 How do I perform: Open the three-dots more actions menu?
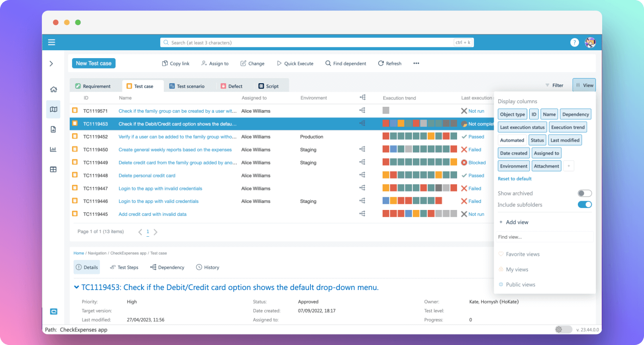416,63
